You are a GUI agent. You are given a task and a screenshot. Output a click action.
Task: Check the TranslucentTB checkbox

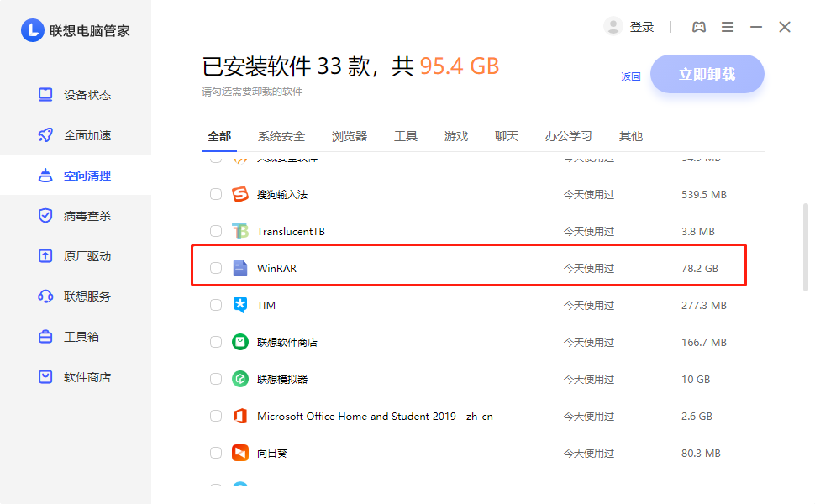[x=216, y=231]
